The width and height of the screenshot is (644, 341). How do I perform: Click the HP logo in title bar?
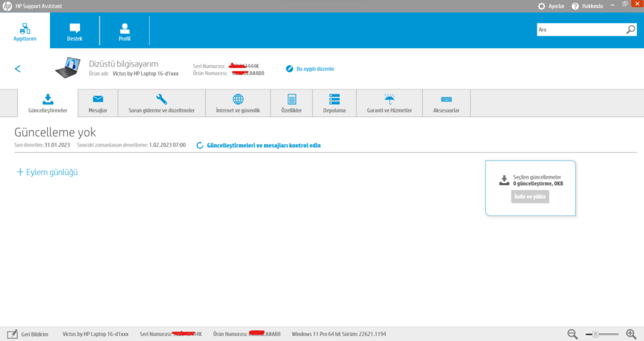pos(7,6)
